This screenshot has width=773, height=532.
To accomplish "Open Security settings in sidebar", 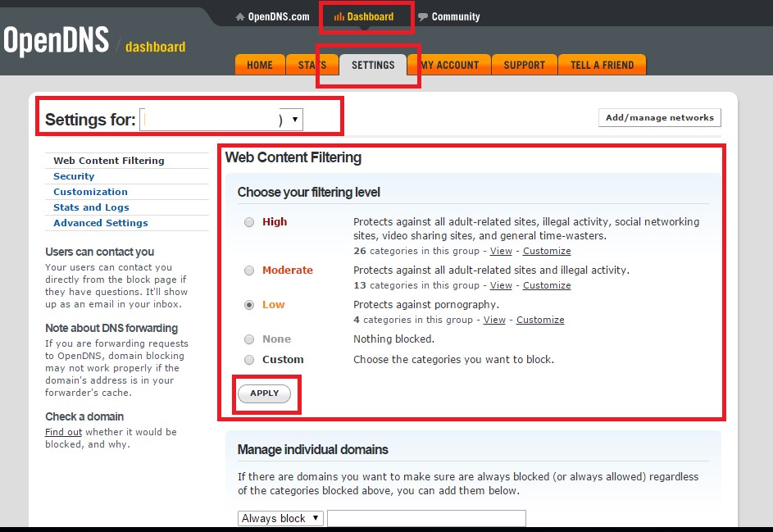I will pos(74,176).
